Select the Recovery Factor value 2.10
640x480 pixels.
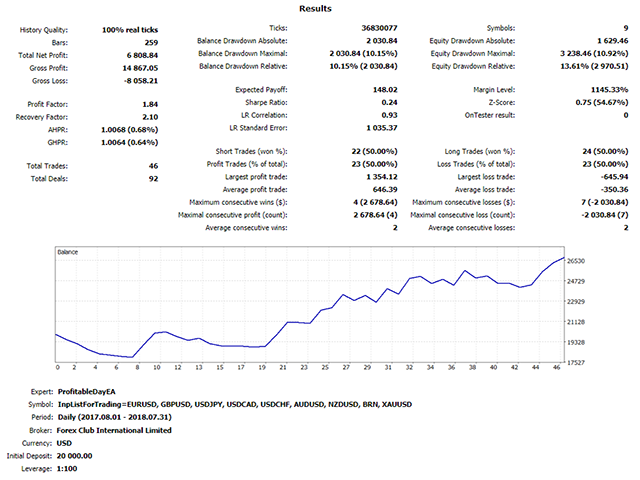(x=150, y=117)
